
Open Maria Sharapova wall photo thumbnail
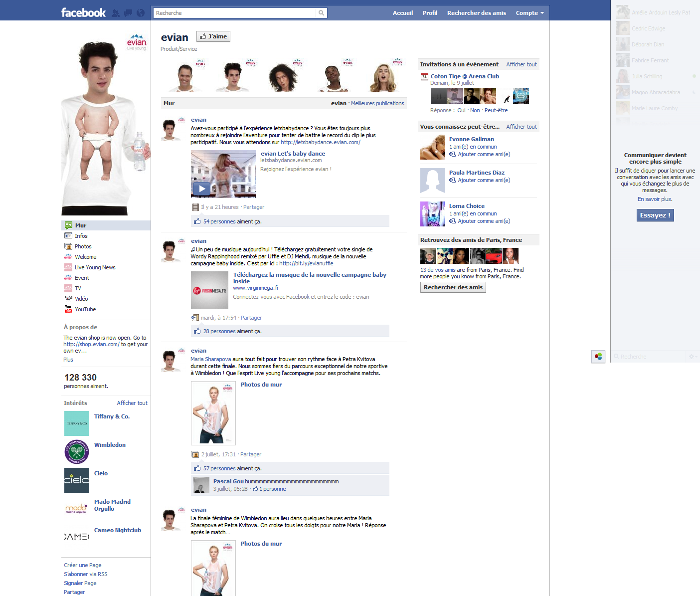point(213,413)
